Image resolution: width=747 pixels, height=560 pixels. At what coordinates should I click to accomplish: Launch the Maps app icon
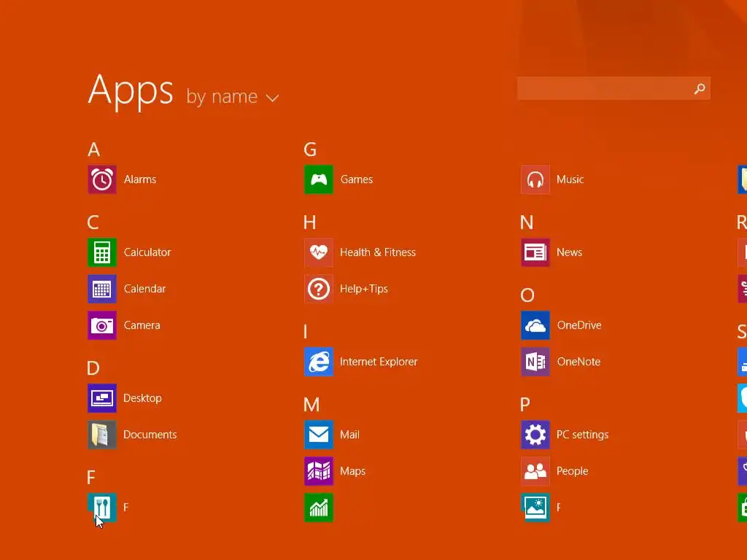tap(319, 471)
